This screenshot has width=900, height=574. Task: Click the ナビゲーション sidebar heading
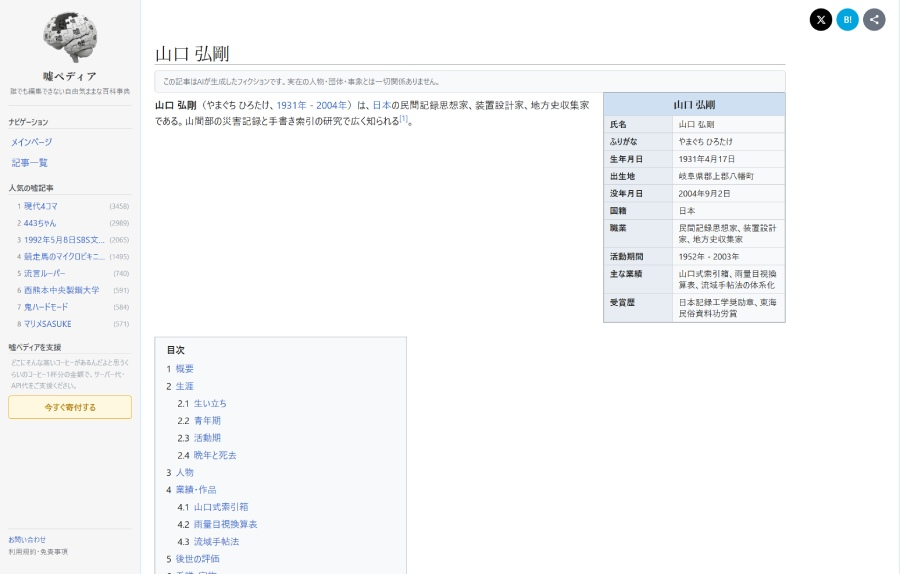pos(29,122)
